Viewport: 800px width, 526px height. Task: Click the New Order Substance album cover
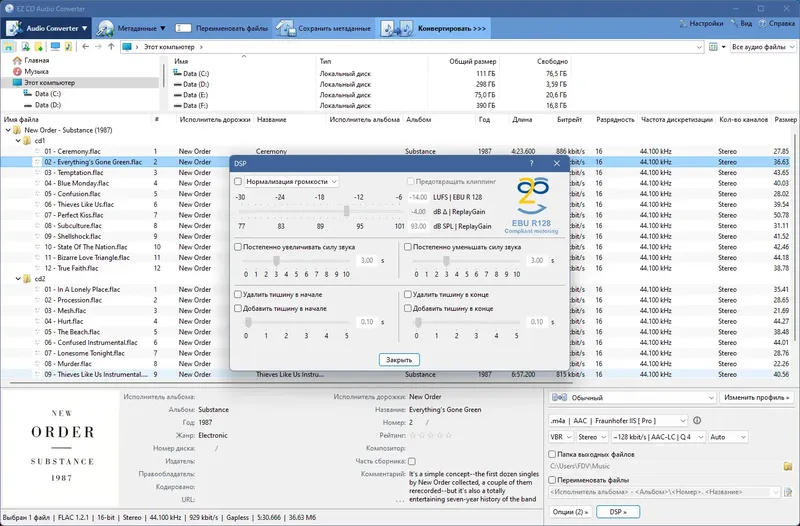(62, 446)
